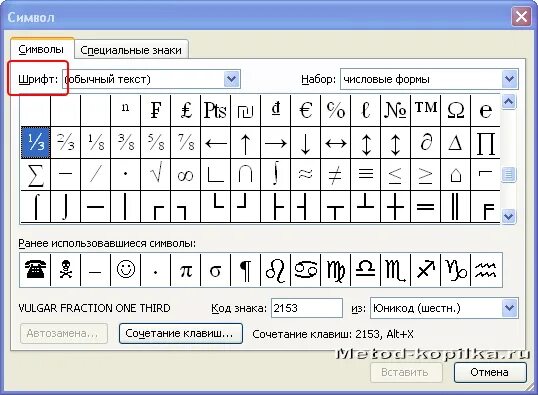Screen dimensions: 538x395
Task: Switch to the Символы tab
Action: (x=41, y=50)
